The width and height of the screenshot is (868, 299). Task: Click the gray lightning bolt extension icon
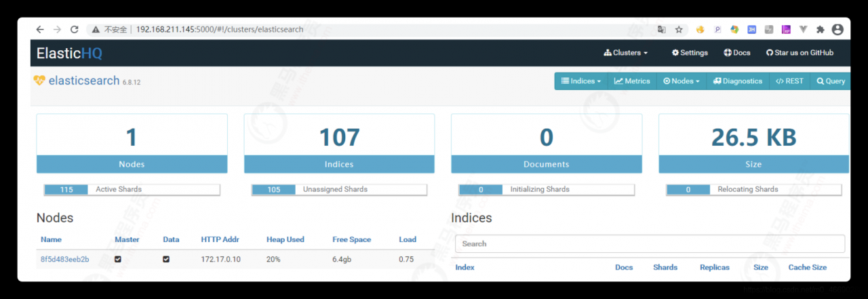(x=769, y=30)
